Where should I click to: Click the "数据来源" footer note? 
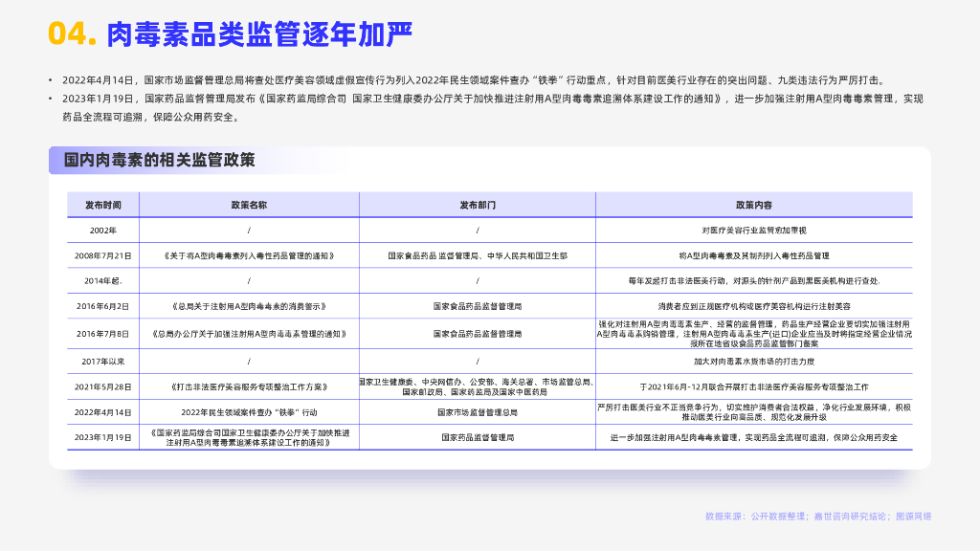coord(817,517)
